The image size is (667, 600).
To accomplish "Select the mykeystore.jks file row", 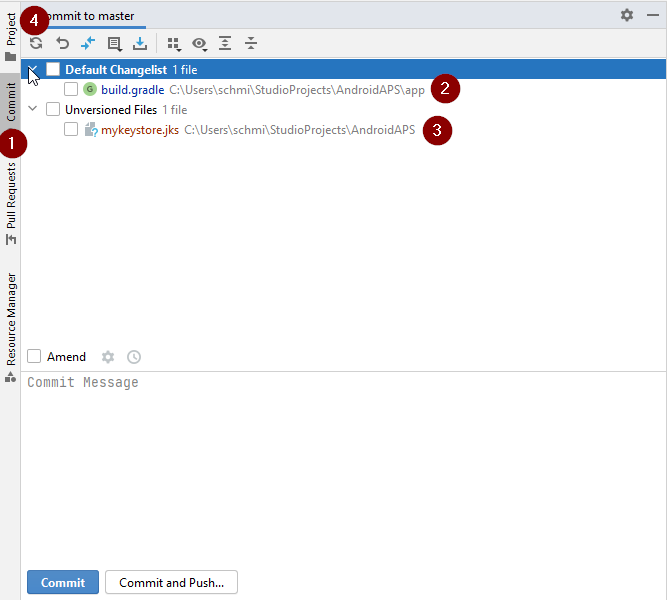I will pyautogui.click(x=343, y=130).
